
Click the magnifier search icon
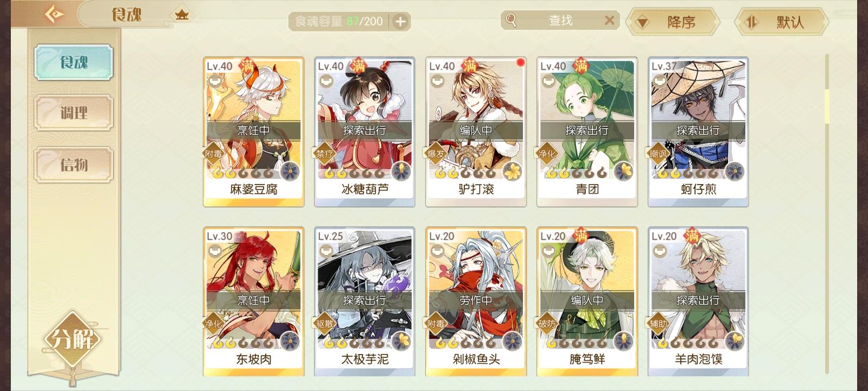tap(510, 20)
